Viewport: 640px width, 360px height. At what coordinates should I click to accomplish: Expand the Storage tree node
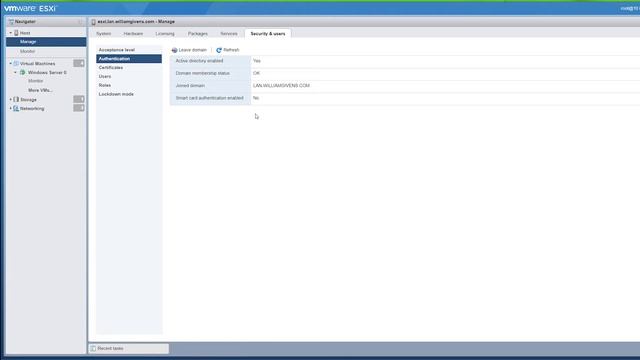[11, 100]
